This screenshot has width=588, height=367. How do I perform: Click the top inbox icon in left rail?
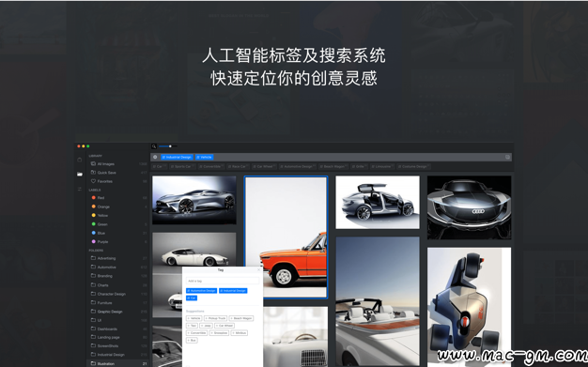(80, 160)
